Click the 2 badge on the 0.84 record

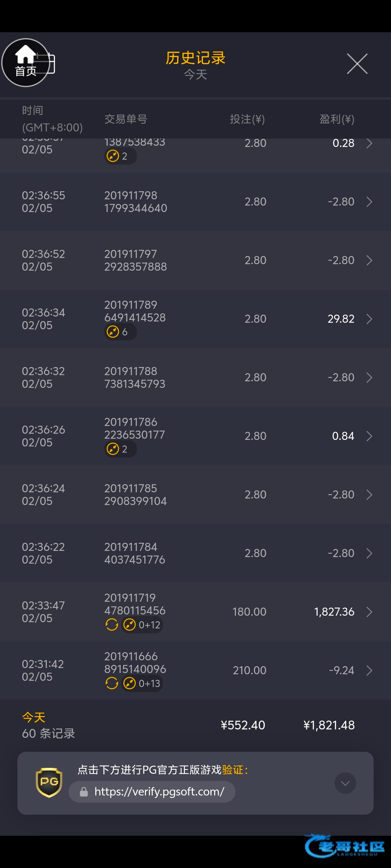click(120, 449)
